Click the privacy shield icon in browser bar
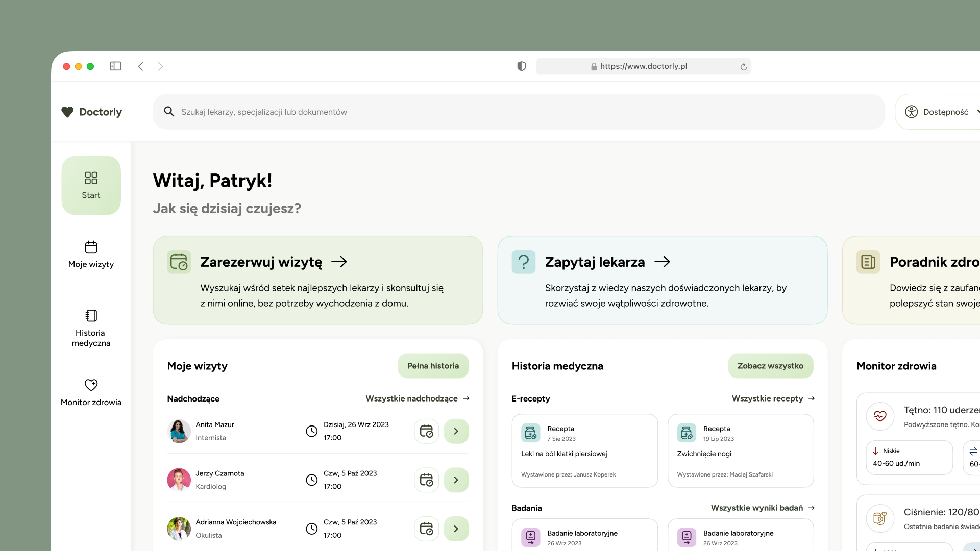Image resolution: width=980 pixels, height=551 pixels. pos(521,66)
